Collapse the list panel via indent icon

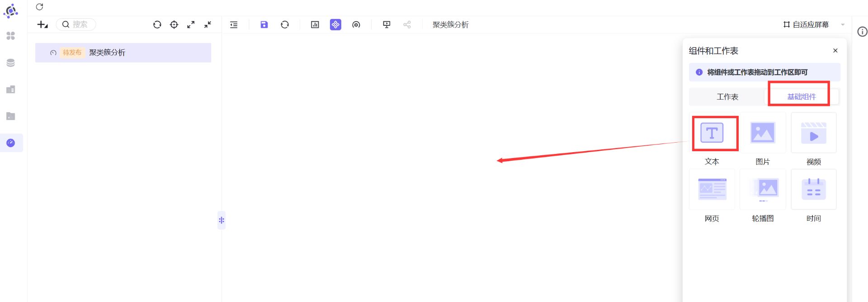[234, 24]
